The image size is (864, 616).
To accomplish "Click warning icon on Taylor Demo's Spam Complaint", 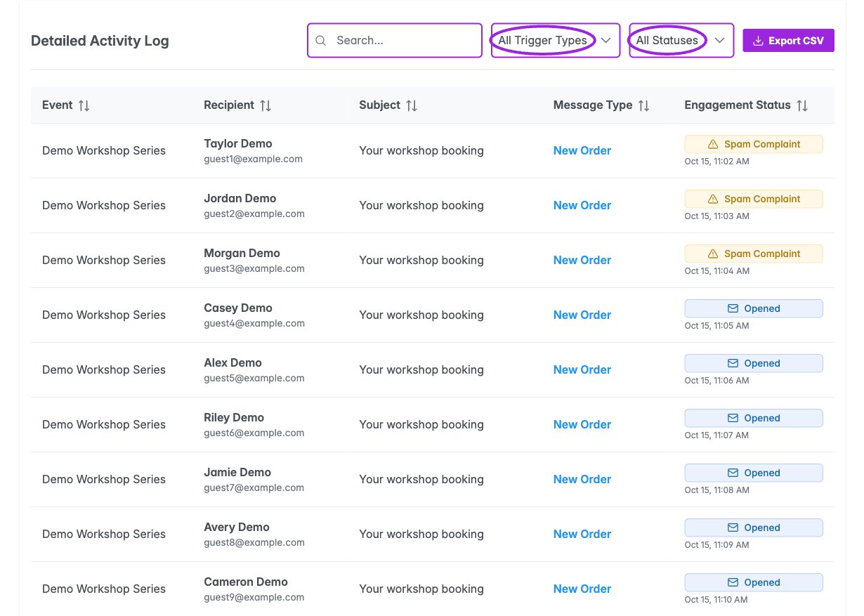I will [x=713, y=144].
